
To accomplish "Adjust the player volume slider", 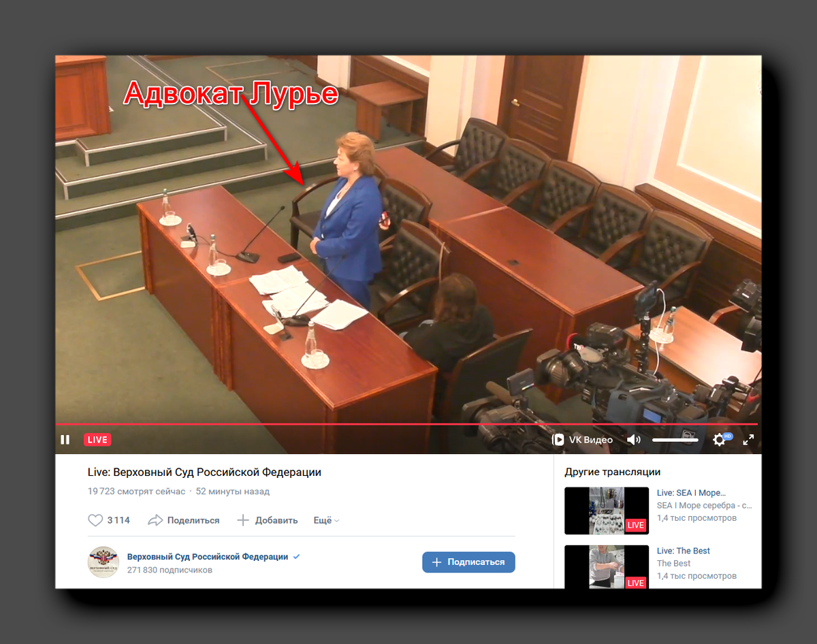I will tap(675, 440).
